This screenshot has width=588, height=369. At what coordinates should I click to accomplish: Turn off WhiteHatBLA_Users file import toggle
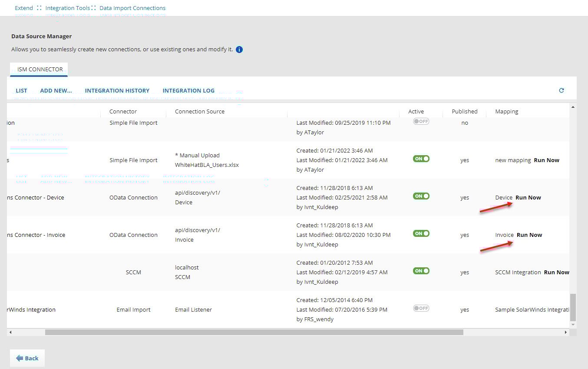point(421,159)
